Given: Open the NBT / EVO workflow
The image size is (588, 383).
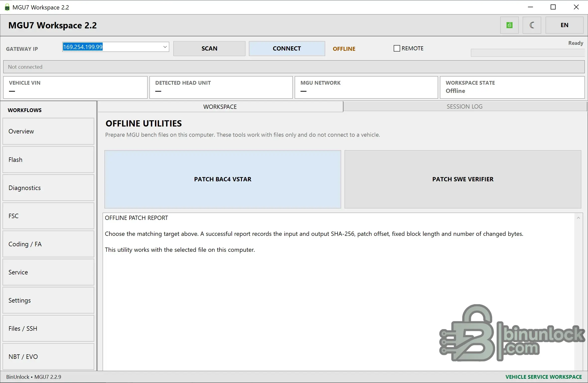Looking at the screenshot, I should (x=48, y=357).
